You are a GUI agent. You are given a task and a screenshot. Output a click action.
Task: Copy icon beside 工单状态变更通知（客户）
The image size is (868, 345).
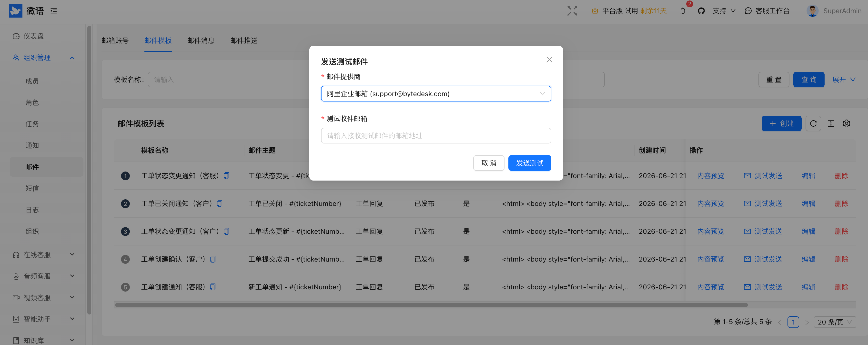(x=226, y=231)
